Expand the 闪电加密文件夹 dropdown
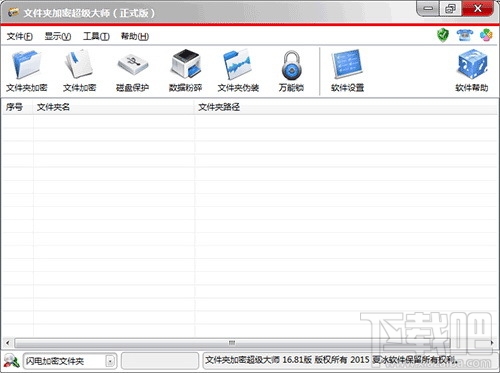 (110, 361)
